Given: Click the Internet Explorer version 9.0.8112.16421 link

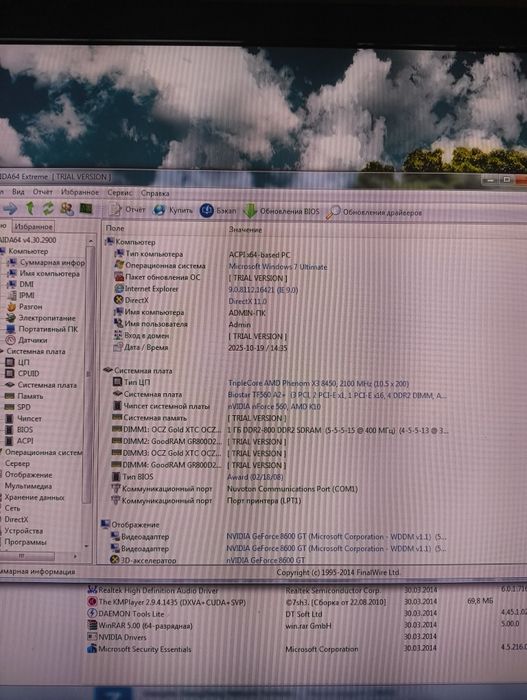Looking at the screenshot, I should pyautogui.click(x=263, y=290).
